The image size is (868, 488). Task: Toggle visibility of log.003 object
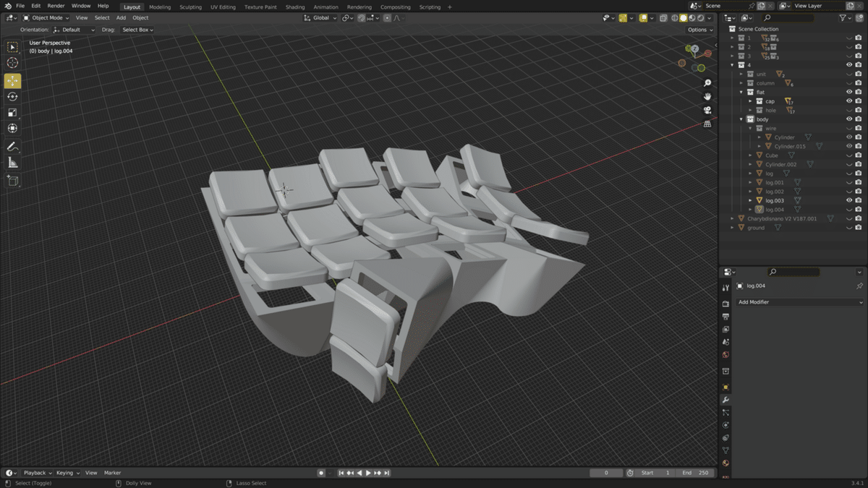coord(849,200)
